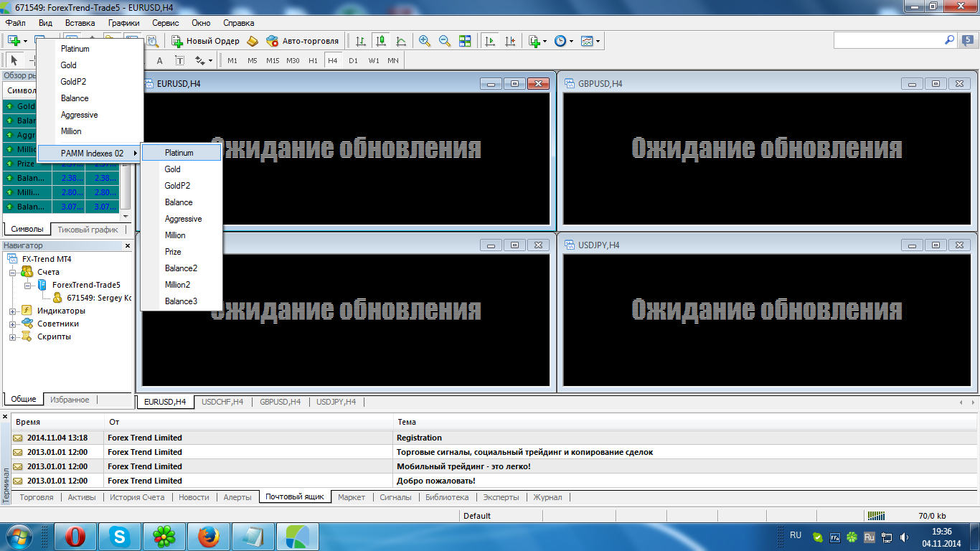Click the Windows Start button
Screen dimensions: 980x551
19,537
